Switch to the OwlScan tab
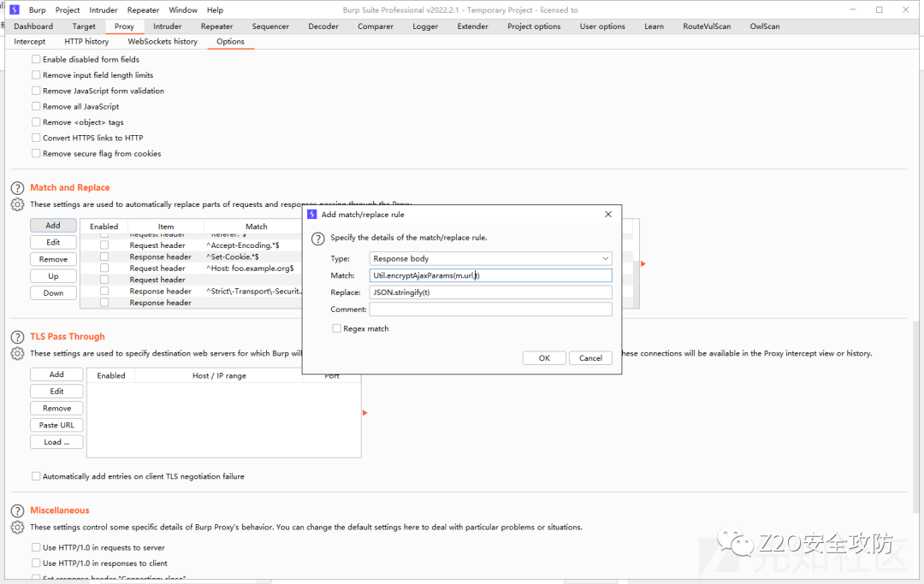The height and width of the screenshot is (584, 924). click(x=765, y=27)
